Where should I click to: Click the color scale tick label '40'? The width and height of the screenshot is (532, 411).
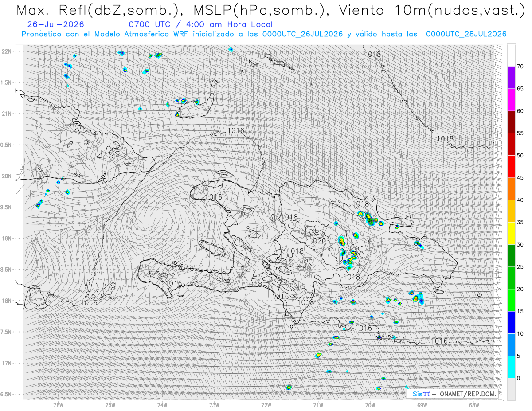[x=520, y=200]
